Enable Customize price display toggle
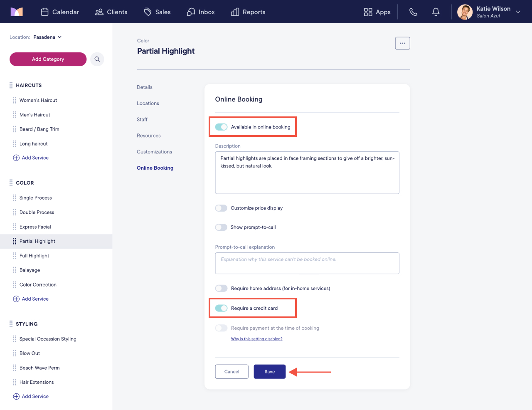This screenshot has height=410, width=532. tap(221, 208)
